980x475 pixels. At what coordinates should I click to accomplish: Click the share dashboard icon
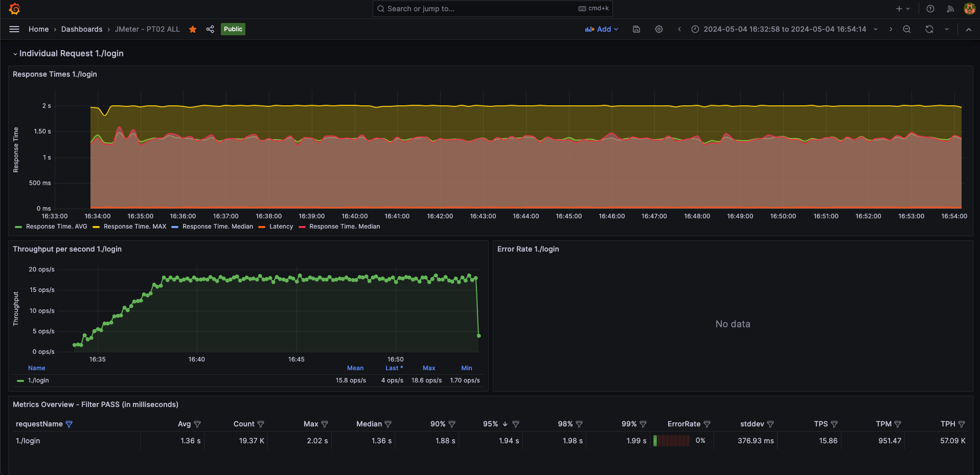click(210, 29)
